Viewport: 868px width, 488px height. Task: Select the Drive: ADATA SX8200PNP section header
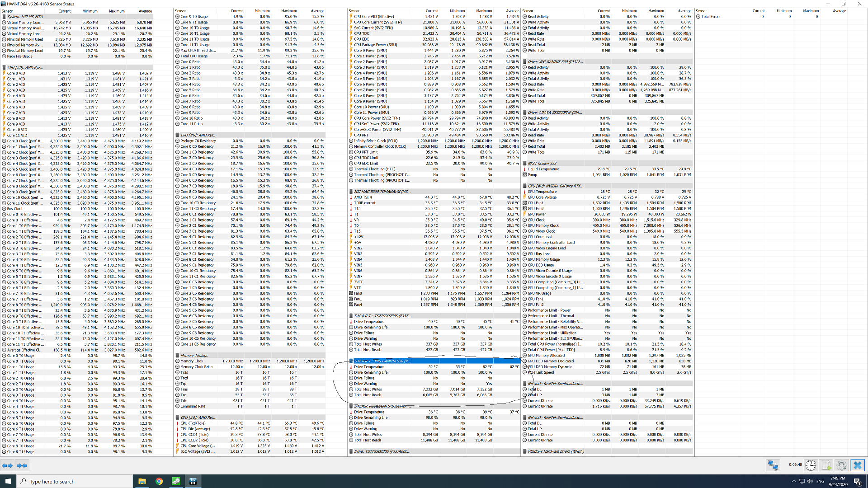[x=607, y=113]
